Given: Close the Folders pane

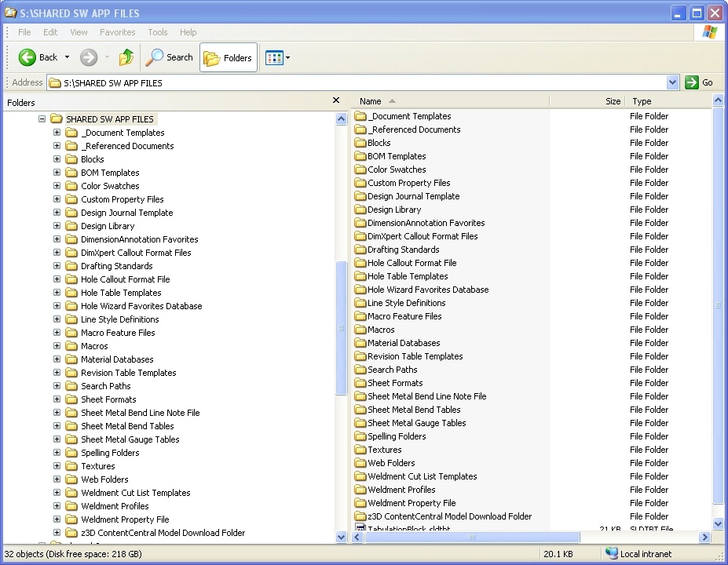Looking at the screenshot, I should tap(336, 100).
